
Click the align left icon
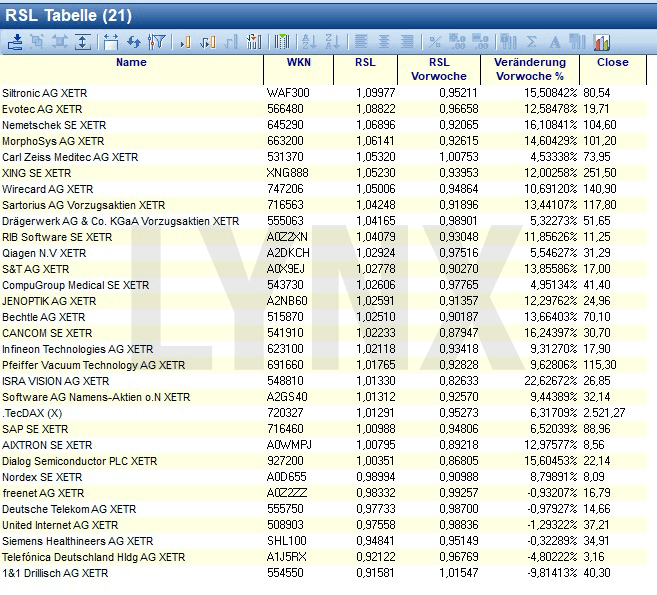coord(361,42)
